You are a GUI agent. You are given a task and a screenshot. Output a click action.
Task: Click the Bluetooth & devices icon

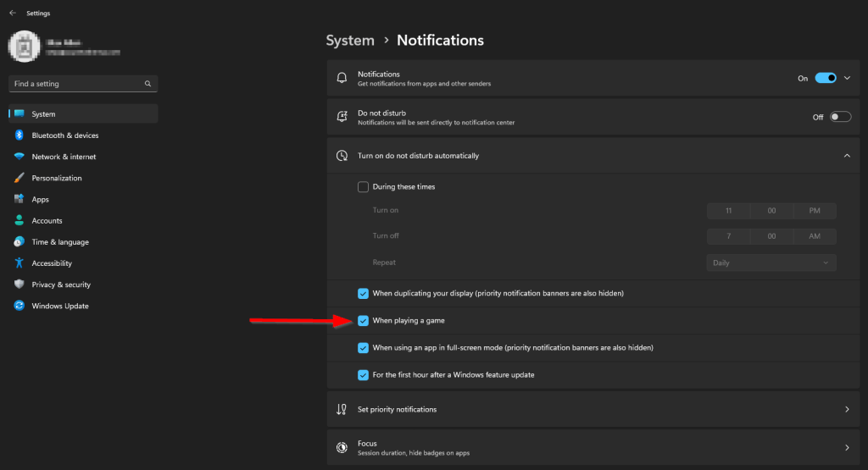coord(19,135)
